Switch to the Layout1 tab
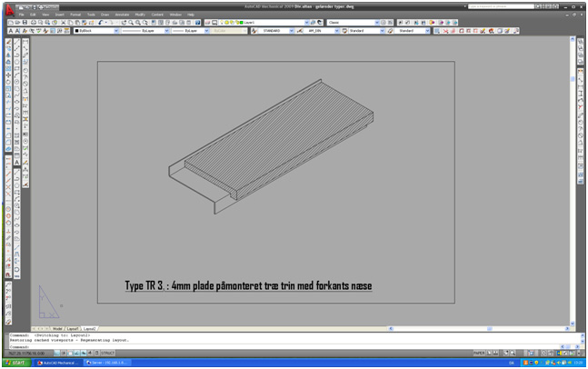588x369 pixels. [x=73, y=328]
